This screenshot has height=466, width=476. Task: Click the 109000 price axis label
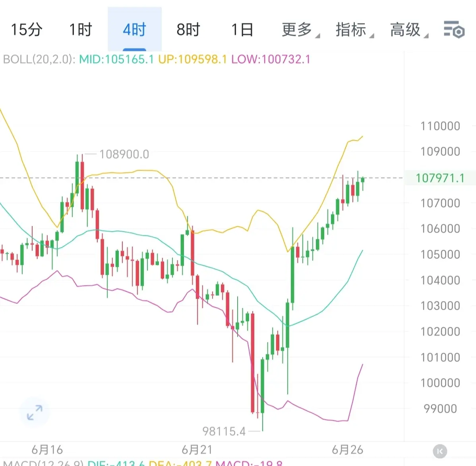tap(440, 151)
